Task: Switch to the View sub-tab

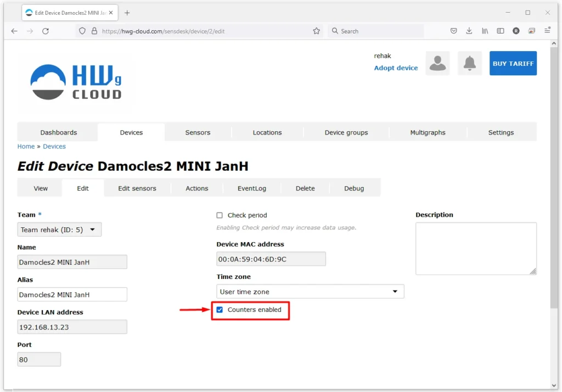Action: [41, 188]
